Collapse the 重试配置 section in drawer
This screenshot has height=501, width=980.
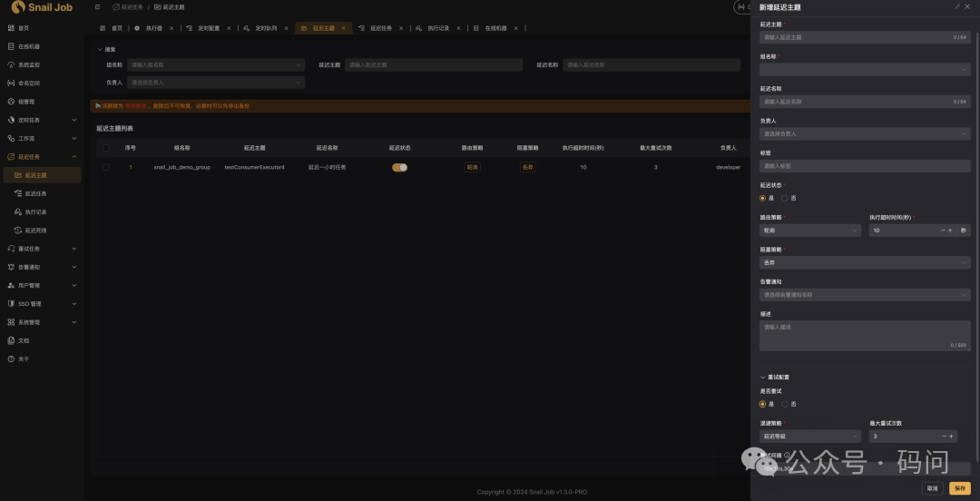774,378
